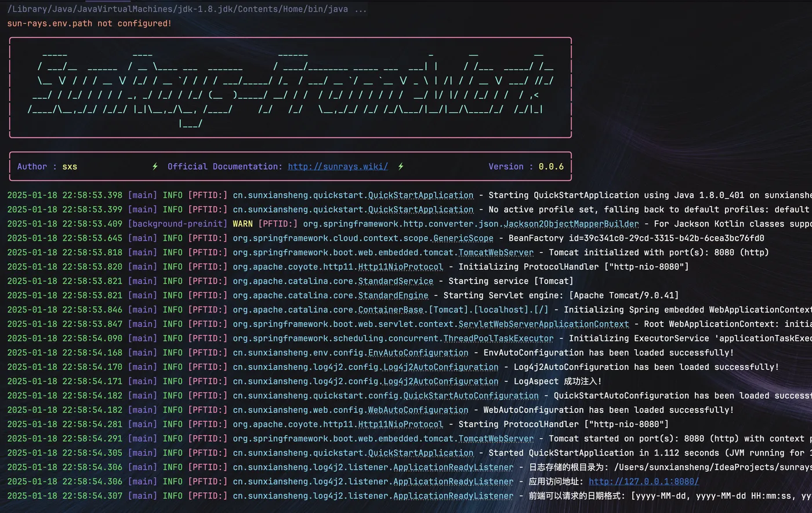Click the 'sun-rays.env.path not configured!' warning text
The height and width of the screenshot is (513, 812).
click(x=89, y=24)
